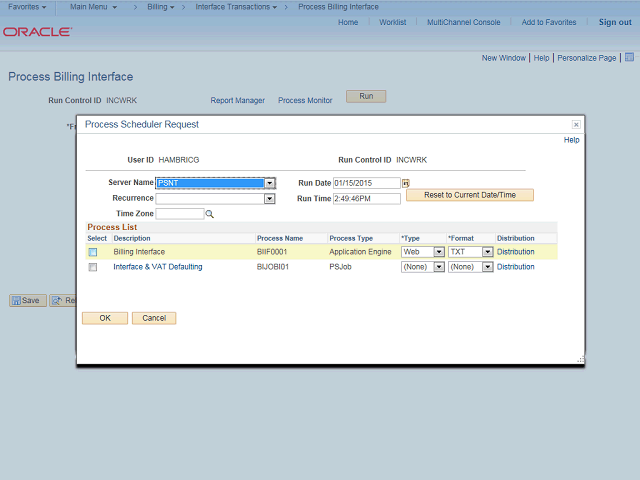Click the Time Zone lookup magnifier
This screenshot has height=480, width=640.
pyautogui.click(x=210, y=214)
